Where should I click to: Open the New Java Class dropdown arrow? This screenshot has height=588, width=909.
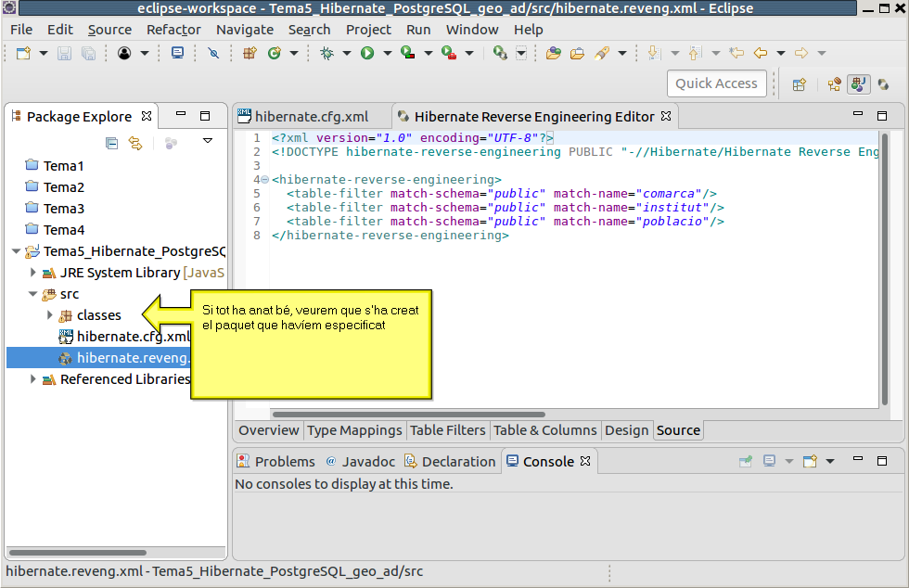[x=294, y=54]
